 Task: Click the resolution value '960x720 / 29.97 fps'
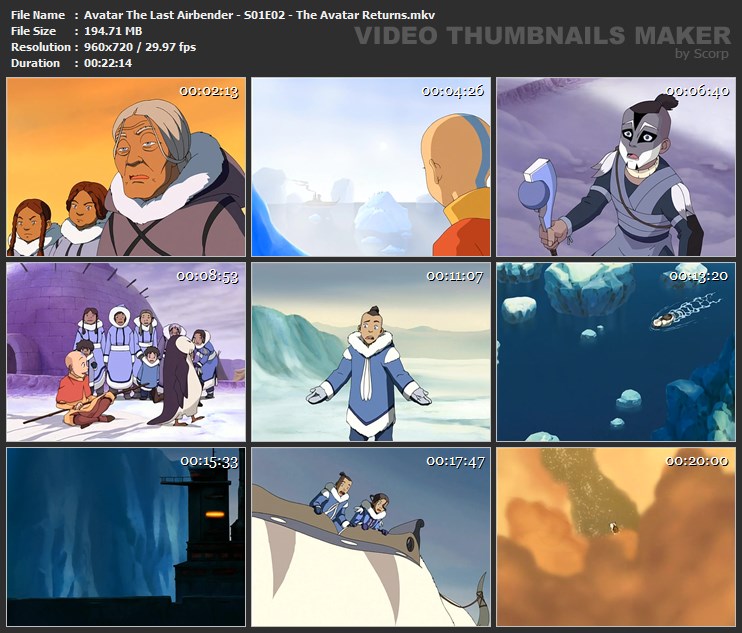[140, 47]
